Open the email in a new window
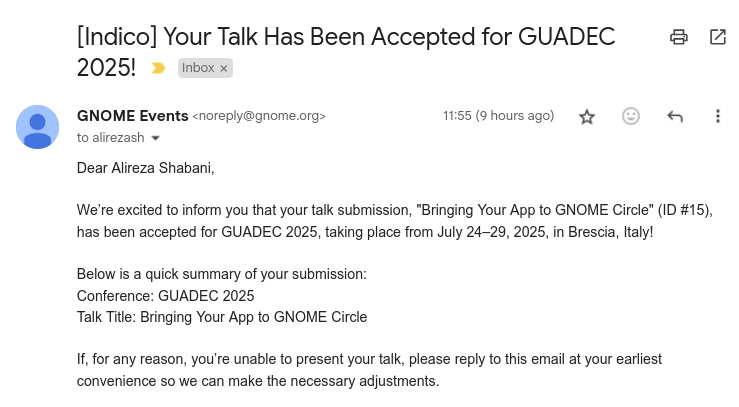Image resolution: width=739 pixels, height=407 pixels. pyautogui.click(x=718, y=37)
